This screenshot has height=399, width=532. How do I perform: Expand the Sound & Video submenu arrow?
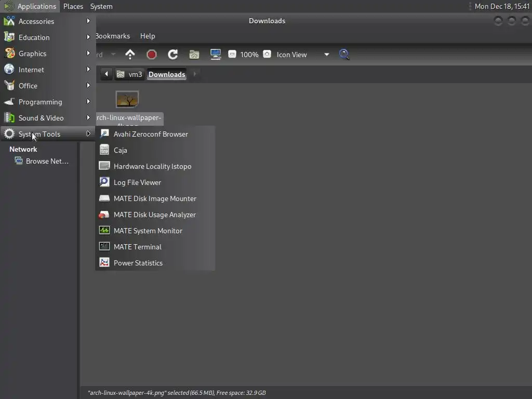point(88,117)
